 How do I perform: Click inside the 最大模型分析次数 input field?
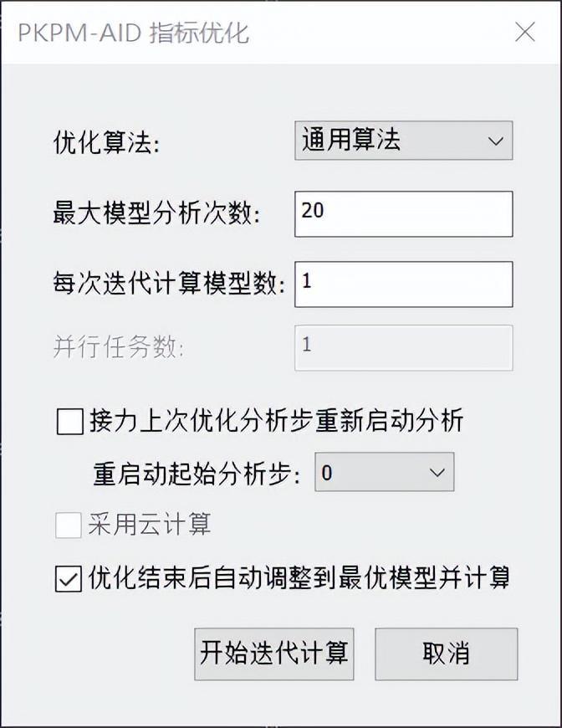click(404, 213)
